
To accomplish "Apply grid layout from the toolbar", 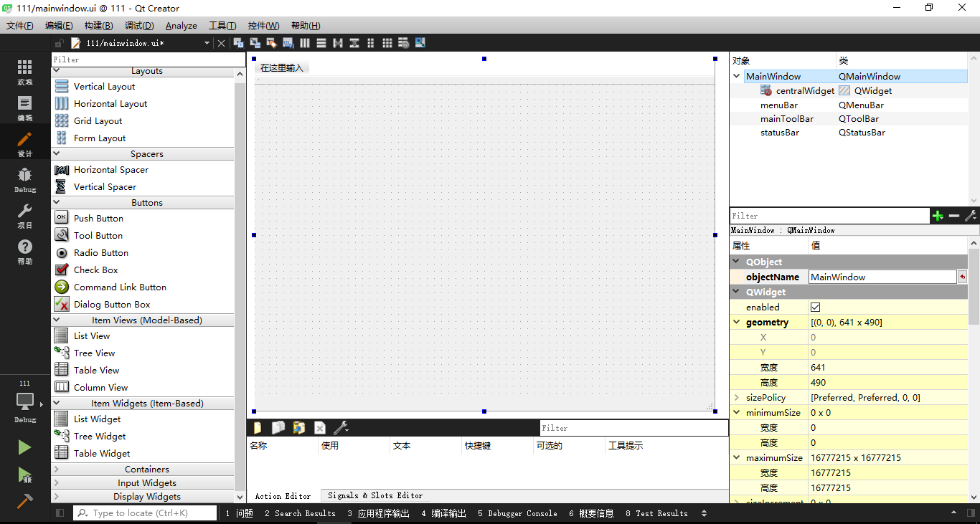I will coord(387,43).
